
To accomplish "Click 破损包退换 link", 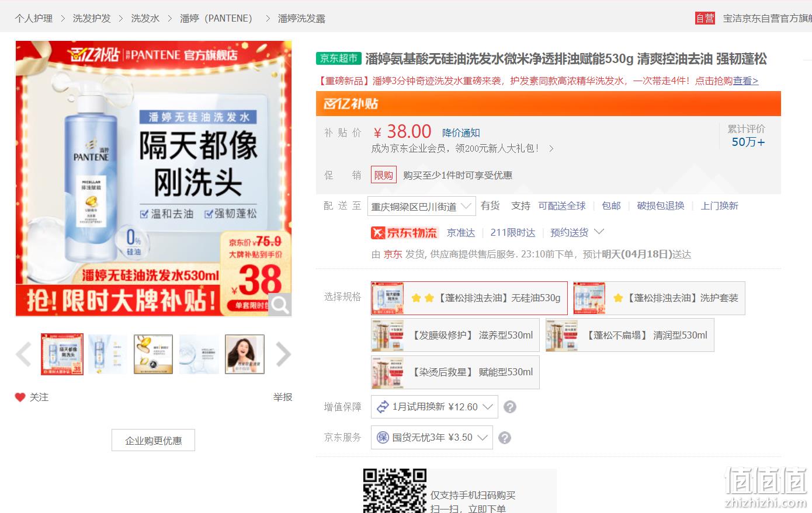I will pyautogui.click(x=661, y=206).
